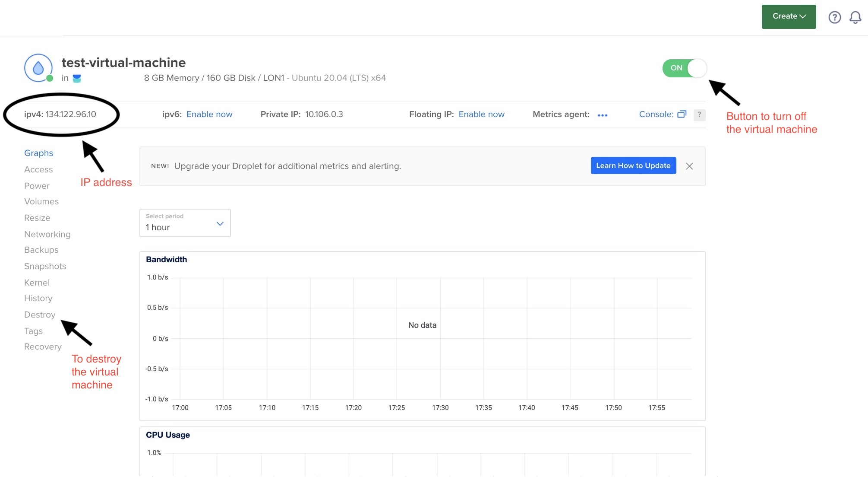The width and height of the screenshot is (868, 477).
Task: Enable Floating IP by clicking Enable now
Action: (x=481, y=114)
